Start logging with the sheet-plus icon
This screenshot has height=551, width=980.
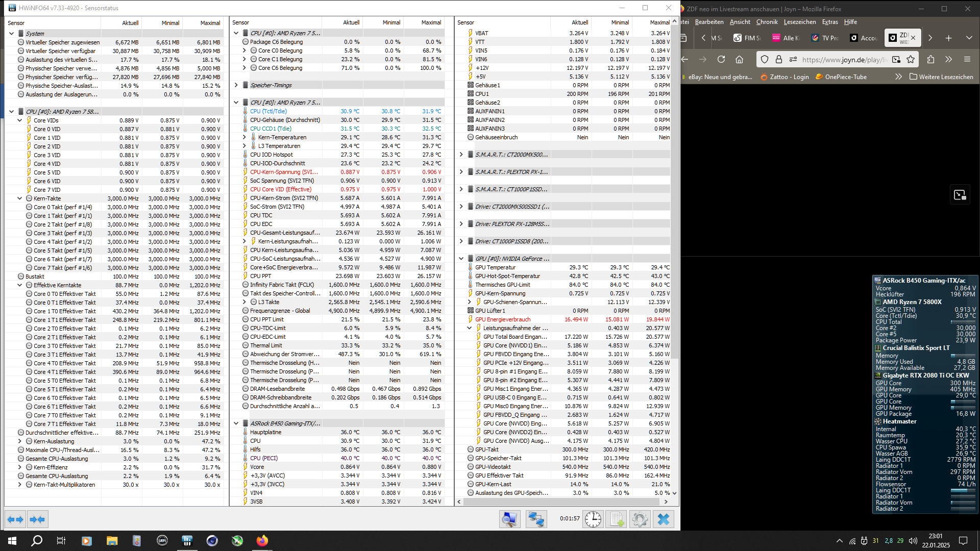coord(617,519)
